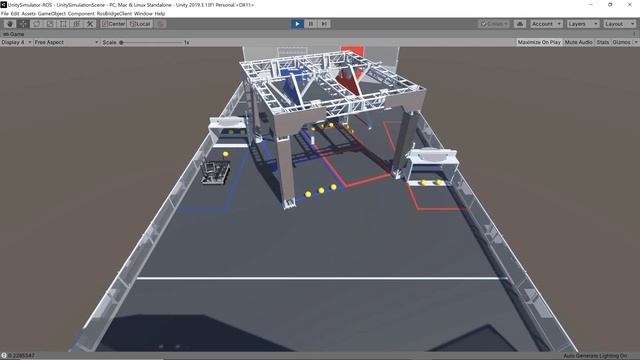Click the Play button

(x=297, y=24)
